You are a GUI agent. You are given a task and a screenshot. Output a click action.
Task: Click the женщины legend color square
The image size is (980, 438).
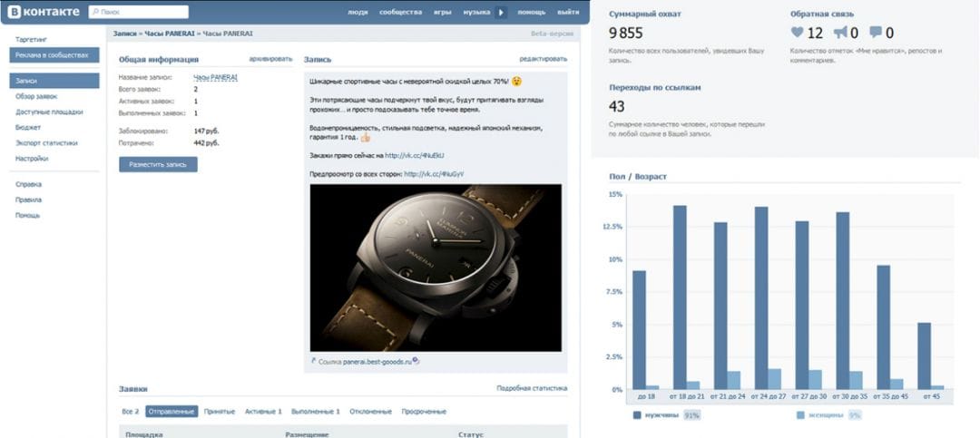pyautogui.click(x=800, y=414)
